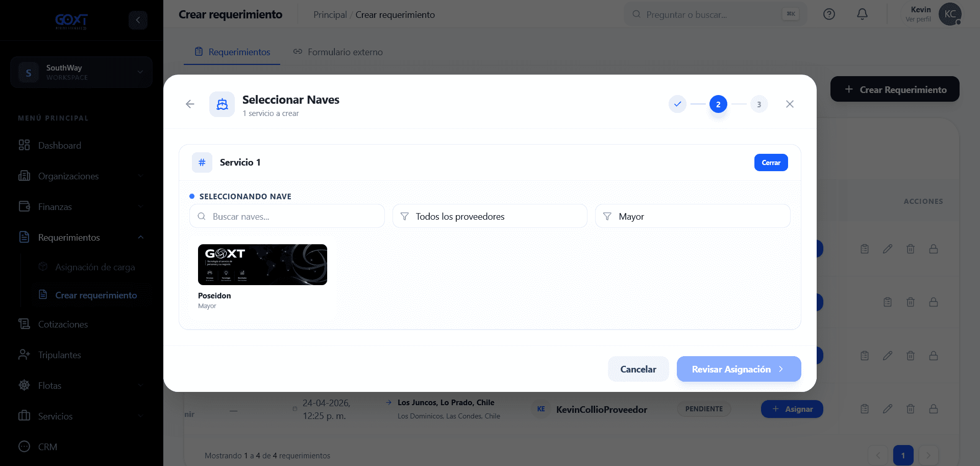980x466 pixels.
Task: Click the Tripulantes person-plus icon
Action: pyautogui.click(x=24, y=355)
